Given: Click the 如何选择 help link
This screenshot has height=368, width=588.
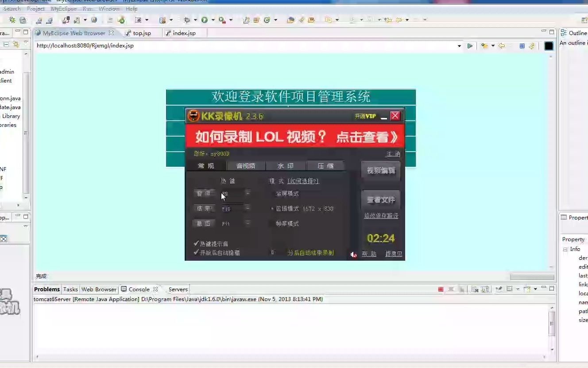Looking at the screenshot, I should [x=303, y=181].
